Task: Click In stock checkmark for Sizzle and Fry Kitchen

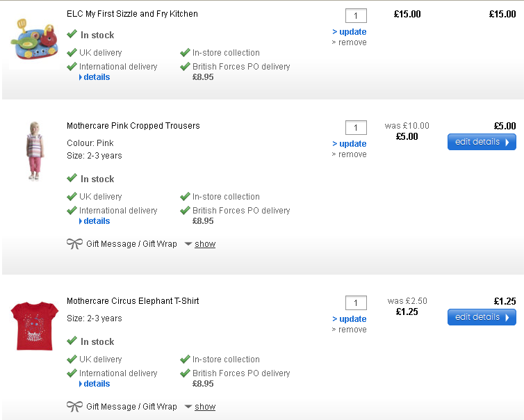Action: (72, 34)
